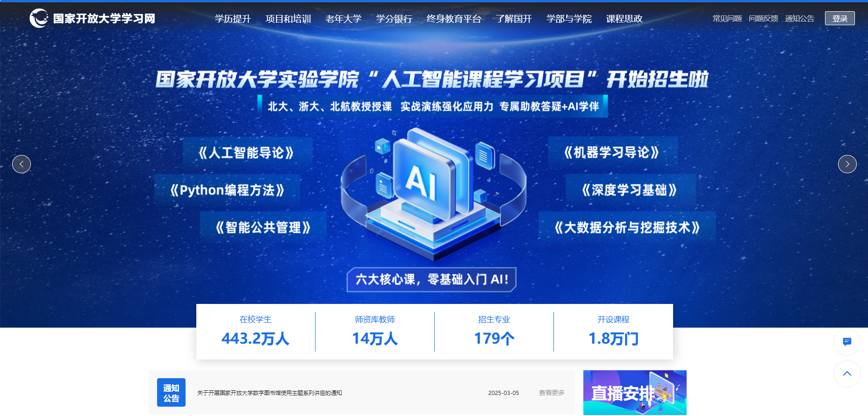Click the 六大核心课 banner caption
Screen dimensions: 868x416
pos(431,280)
